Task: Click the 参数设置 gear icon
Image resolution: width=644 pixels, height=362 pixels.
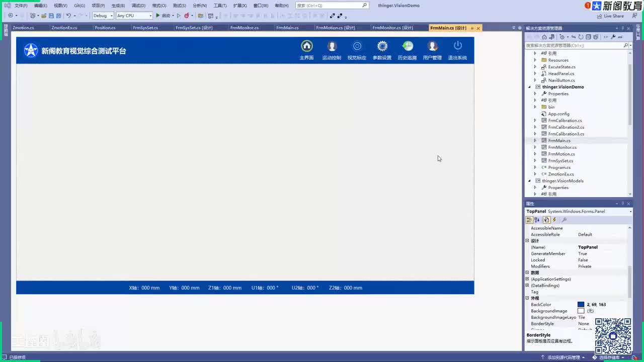Action: 382,46
